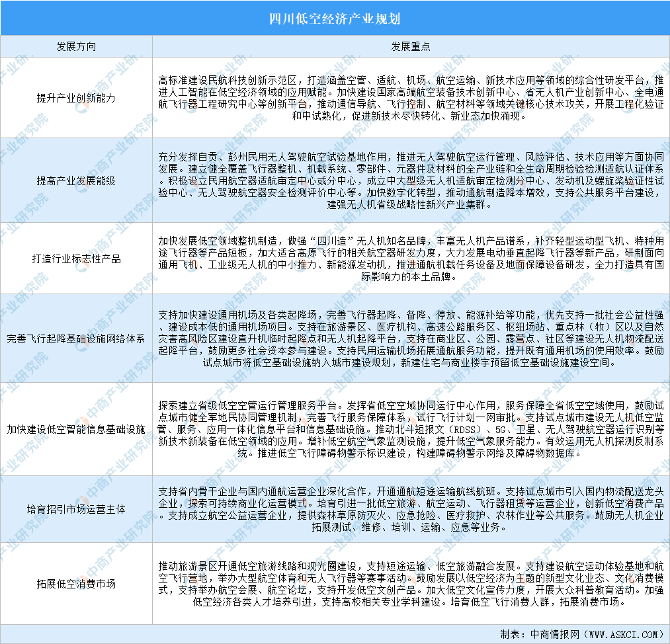The height and width of the screenshot is (644, 670).
Task: Click the paragraph starting 支持省内骨干企业
Action: click(411, 509)
